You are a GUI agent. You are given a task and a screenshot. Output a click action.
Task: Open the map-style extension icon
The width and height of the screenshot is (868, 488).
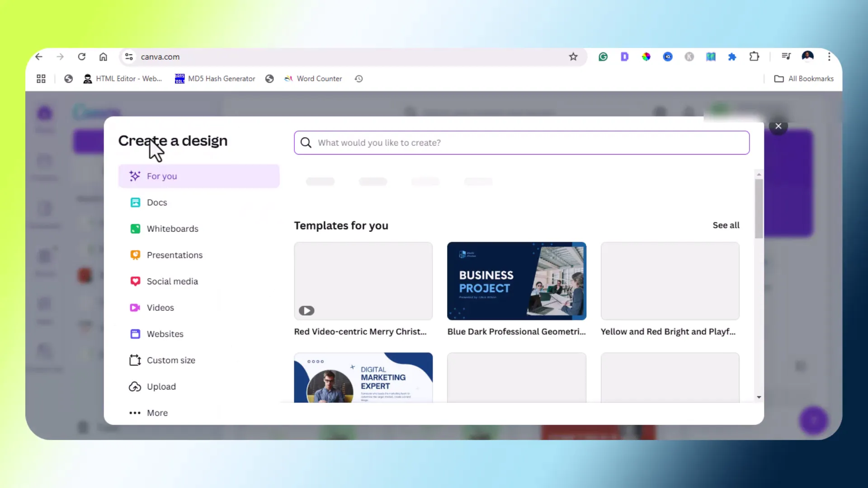tap(711, 57)
